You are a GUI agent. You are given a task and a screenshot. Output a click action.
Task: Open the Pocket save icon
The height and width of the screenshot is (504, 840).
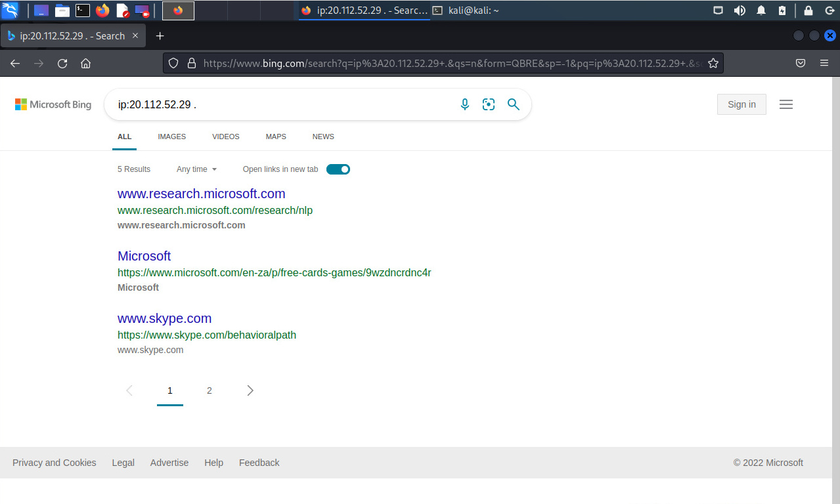click(x=801, y=64)
